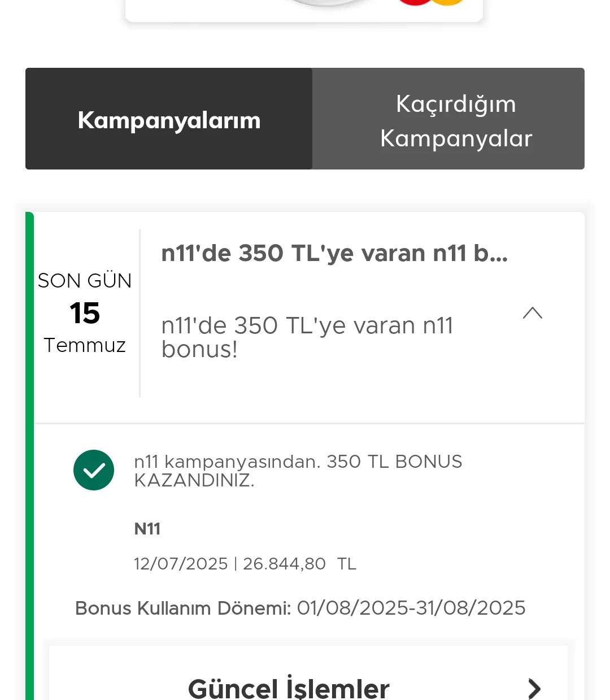Select the N11 merchant name
The image size is (610, 700).
coord(147,529)
